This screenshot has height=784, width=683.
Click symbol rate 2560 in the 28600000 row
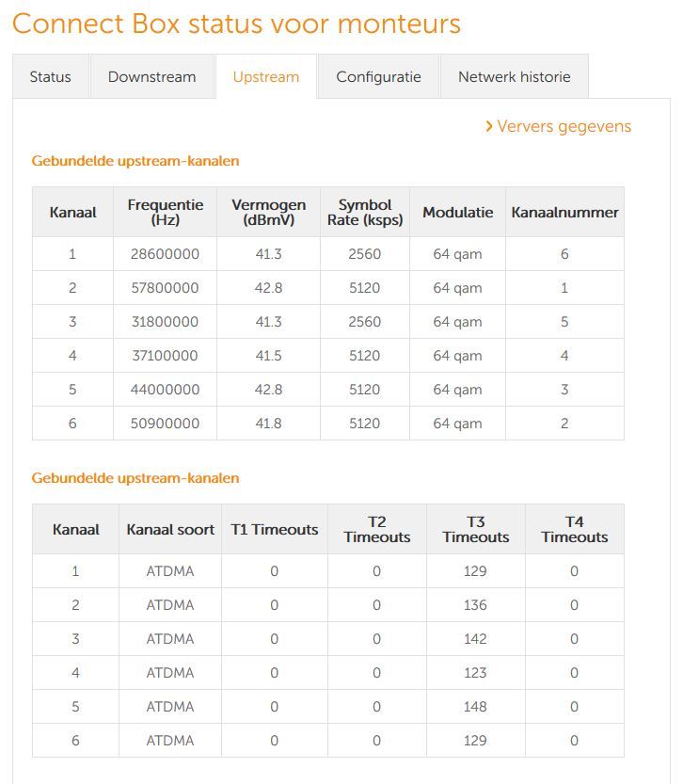[365, 254]
